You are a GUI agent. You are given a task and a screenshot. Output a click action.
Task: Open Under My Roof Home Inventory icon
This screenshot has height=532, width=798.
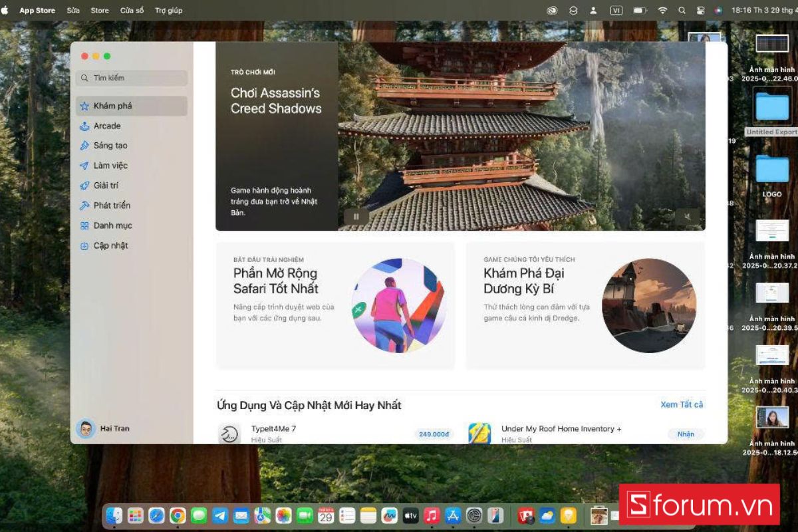click(479, 434)
